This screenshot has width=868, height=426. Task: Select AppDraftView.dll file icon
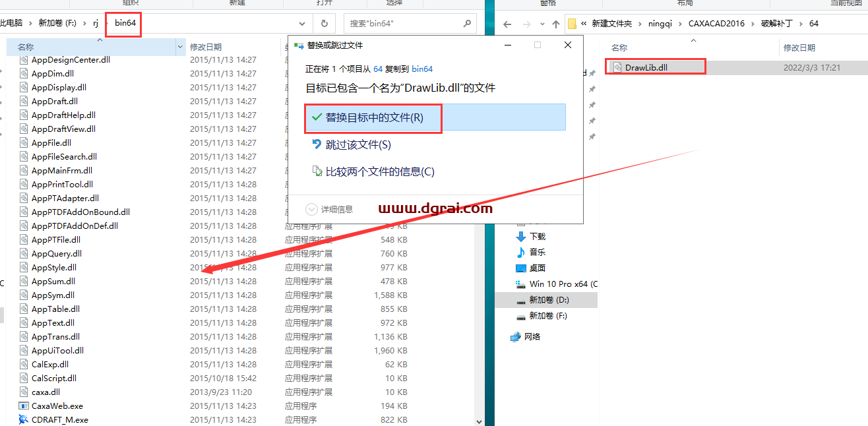tap(24, 129)
